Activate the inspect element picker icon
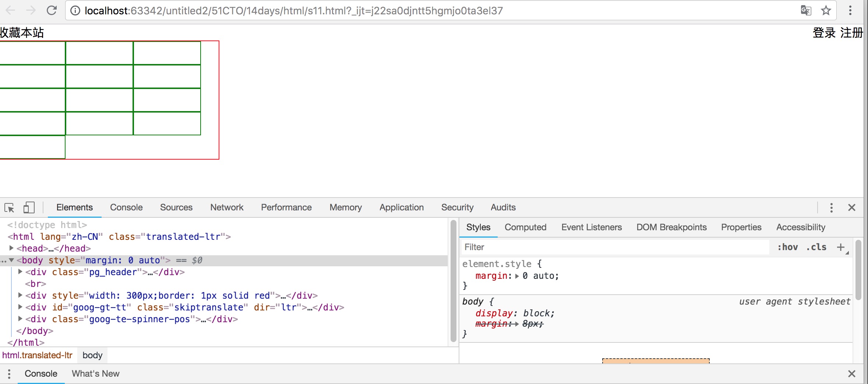 click(x=9, y=208)
